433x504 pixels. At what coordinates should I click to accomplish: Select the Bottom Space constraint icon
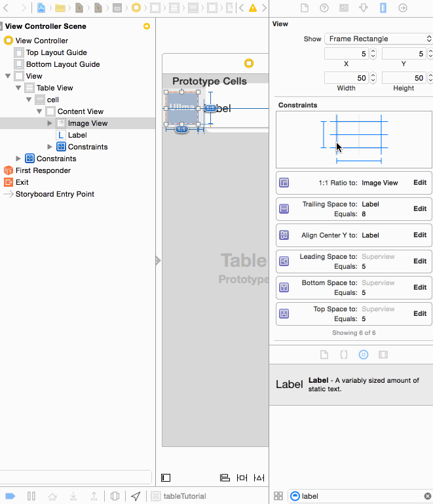(284, 287)
